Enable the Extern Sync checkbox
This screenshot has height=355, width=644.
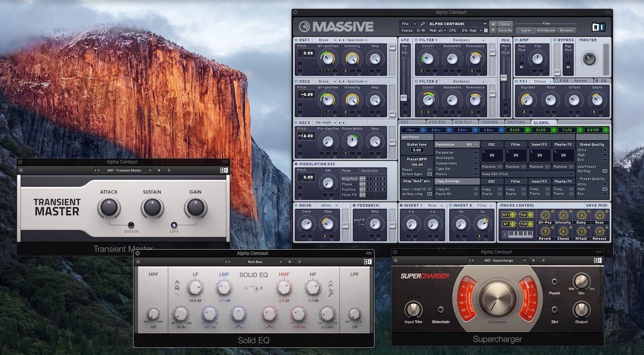click(x=429, y=174)
